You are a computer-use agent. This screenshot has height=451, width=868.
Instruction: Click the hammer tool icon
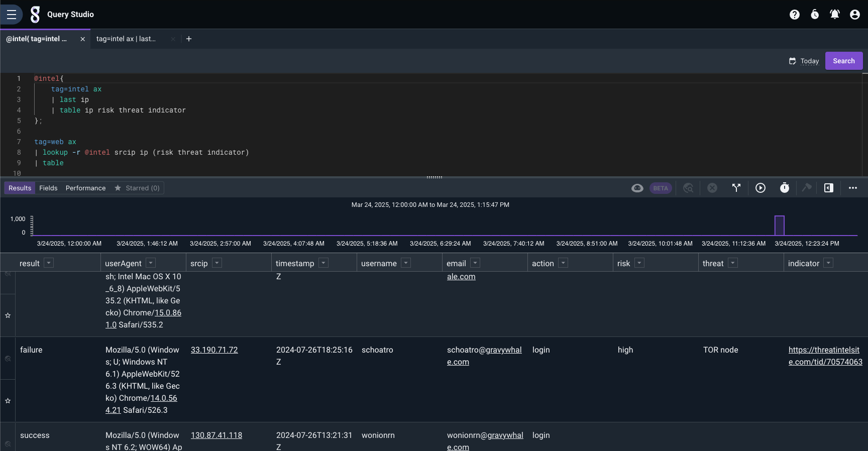coord(807,188)
